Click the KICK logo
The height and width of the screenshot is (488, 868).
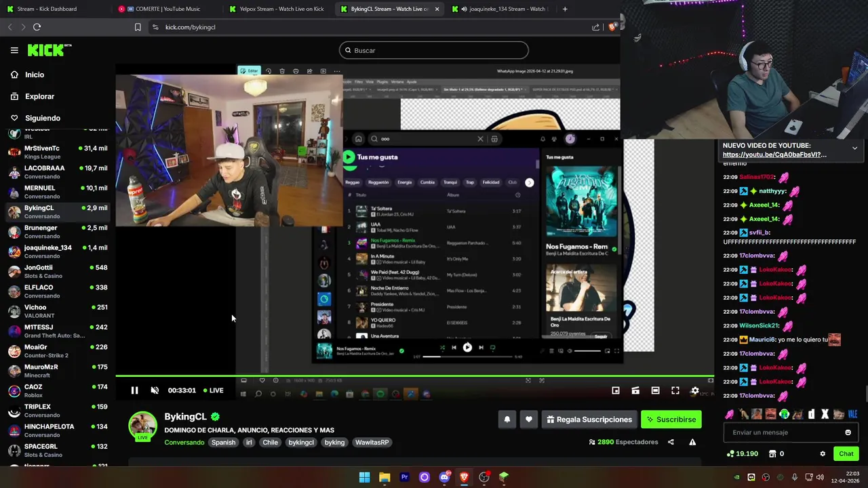click(49, 49)
